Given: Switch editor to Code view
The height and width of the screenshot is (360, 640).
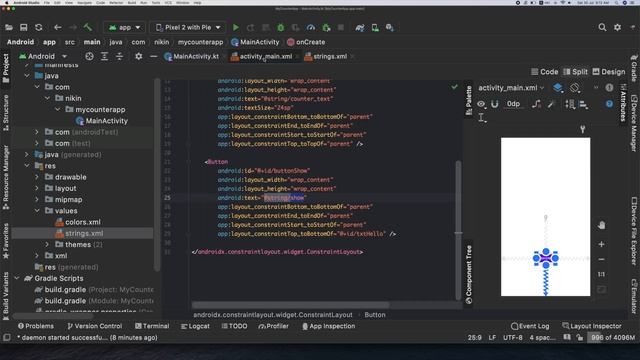Looking at the screenshot, I should (x=544, y=72).
